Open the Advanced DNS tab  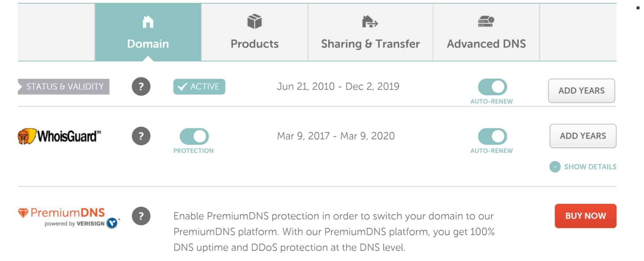coord(486,32)
